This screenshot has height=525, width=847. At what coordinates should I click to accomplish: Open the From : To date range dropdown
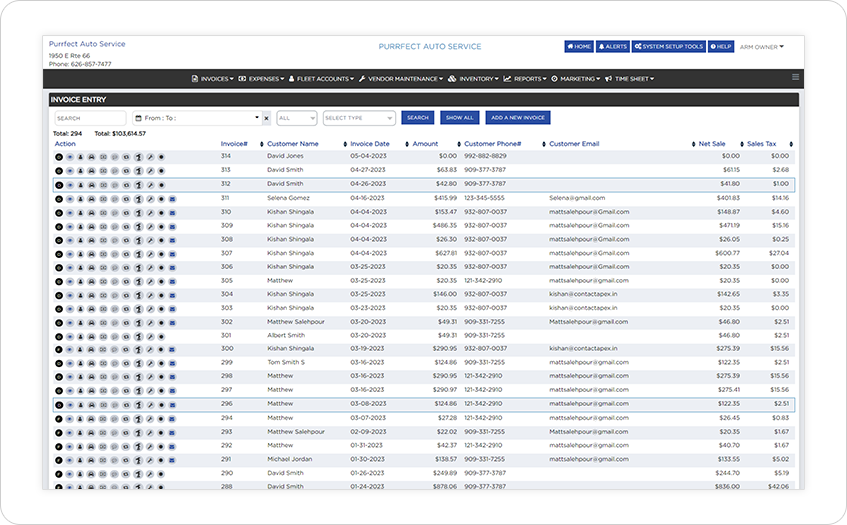click(197, 118)
